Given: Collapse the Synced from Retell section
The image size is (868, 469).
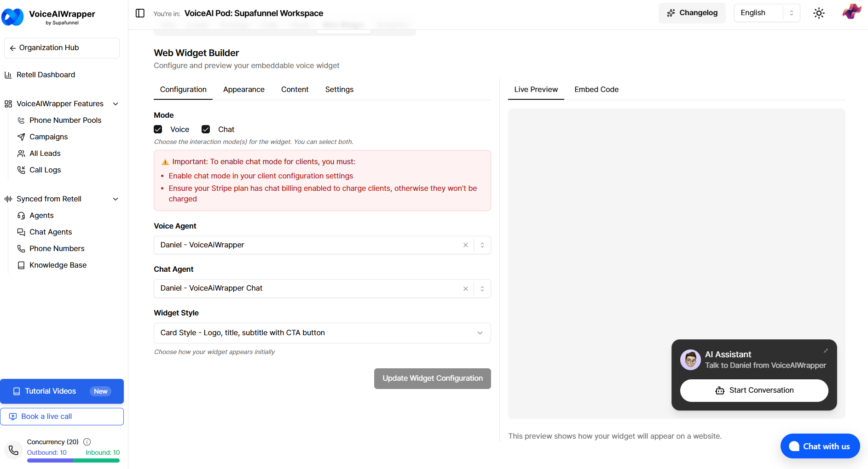Looking at the screenshot, I should click(x=116, y=199).
